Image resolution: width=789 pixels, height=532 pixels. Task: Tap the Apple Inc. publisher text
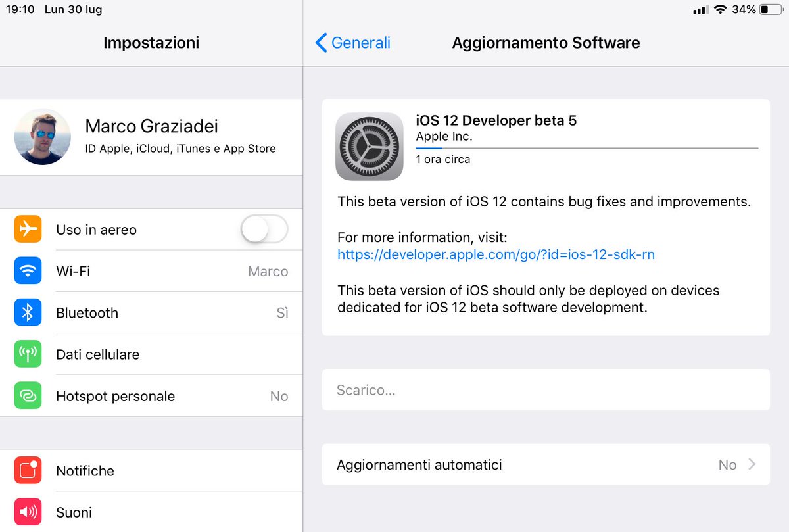pyautogui.click(x=444, y=137)
